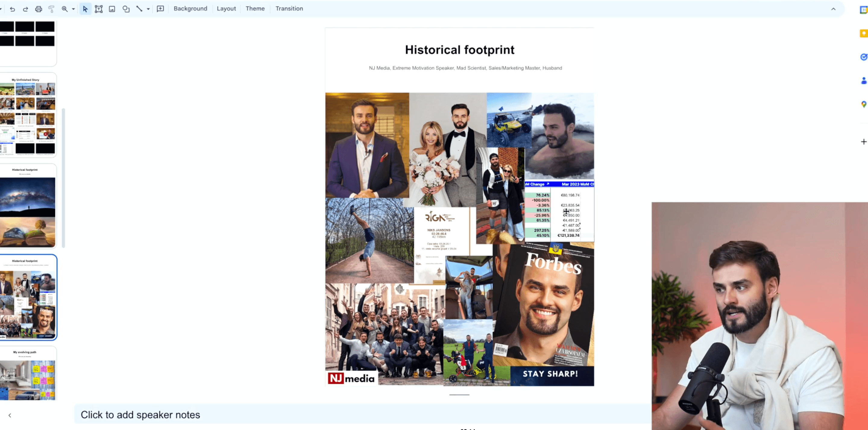Click the Zoom magnifier icon
This screenshot has height=430, width=868.
(64, 9)
